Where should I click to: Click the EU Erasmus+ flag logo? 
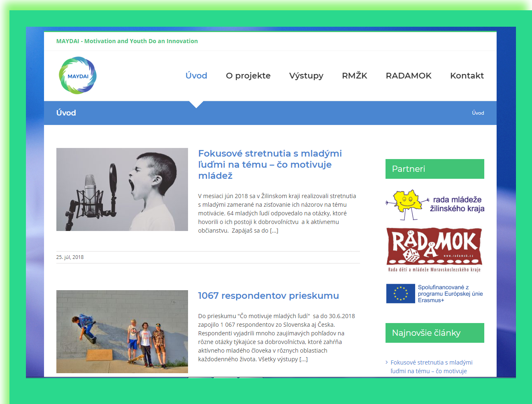point(400,293)
